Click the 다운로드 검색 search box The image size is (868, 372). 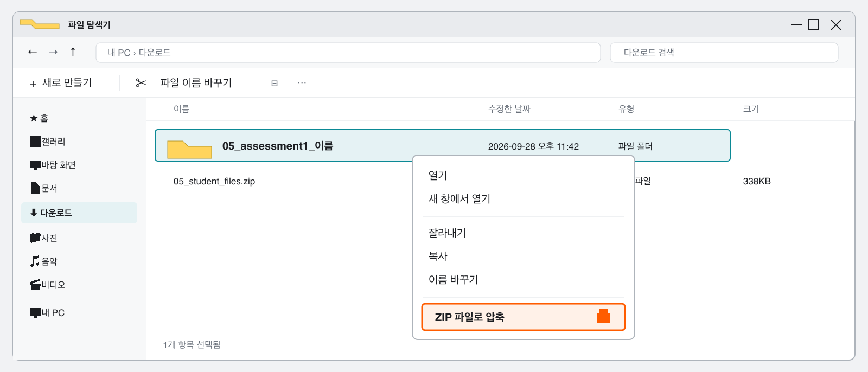[x=724, y=53]
